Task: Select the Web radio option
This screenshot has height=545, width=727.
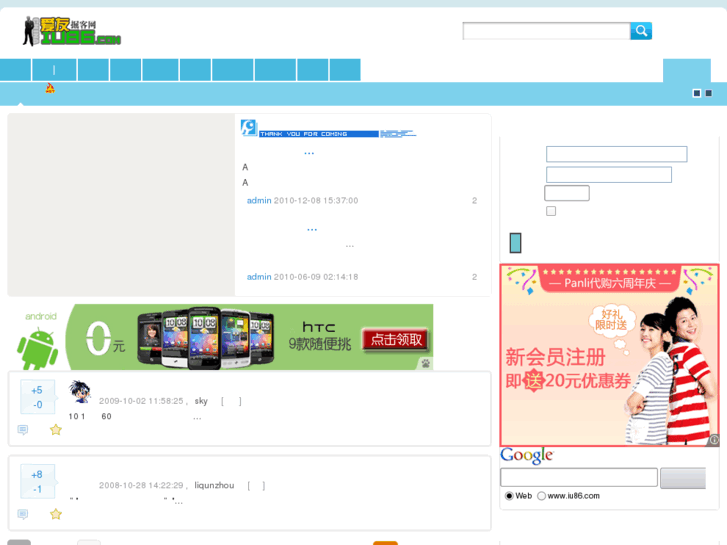Action: coord(509,496)
